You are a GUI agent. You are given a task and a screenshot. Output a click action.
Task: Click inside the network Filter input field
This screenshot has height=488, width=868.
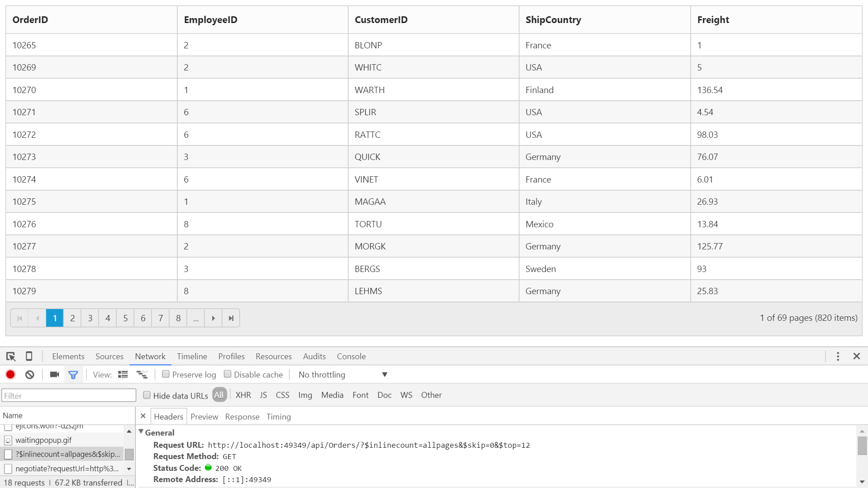68,395
